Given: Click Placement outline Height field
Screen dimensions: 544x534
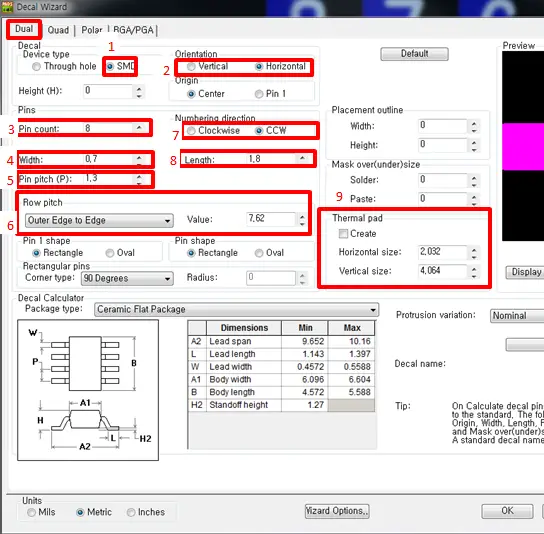Looking at the screenshot, I should (x=443, y=145).
